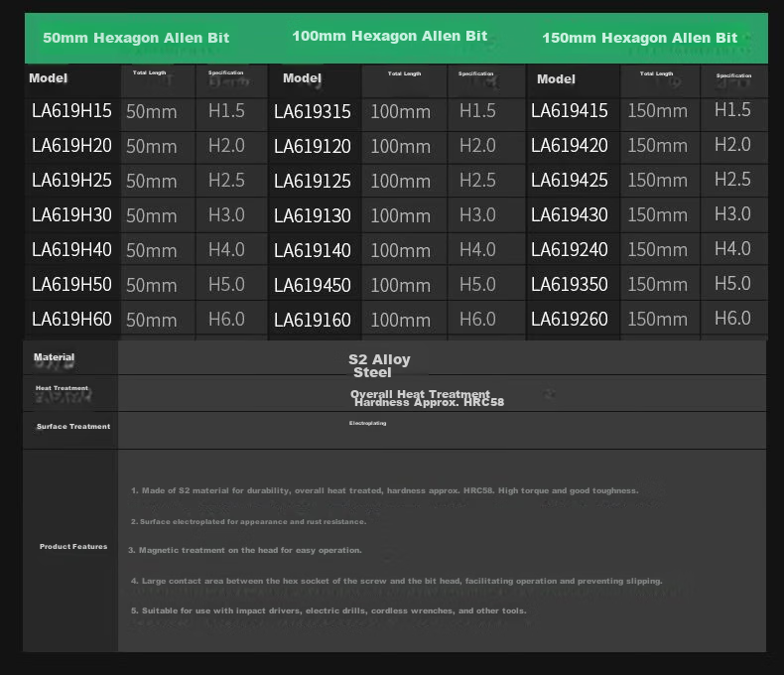Click feature 3 about magnetic treatment
The width and height of the screenshot is (784, 675).
click(x=244, y=550)
